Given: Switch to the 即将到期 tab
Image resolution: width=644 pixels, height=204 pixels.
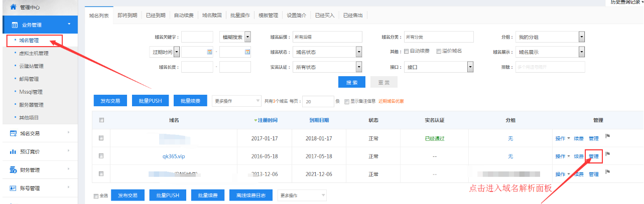Looking at the screenshot, I should coord(127,16).
